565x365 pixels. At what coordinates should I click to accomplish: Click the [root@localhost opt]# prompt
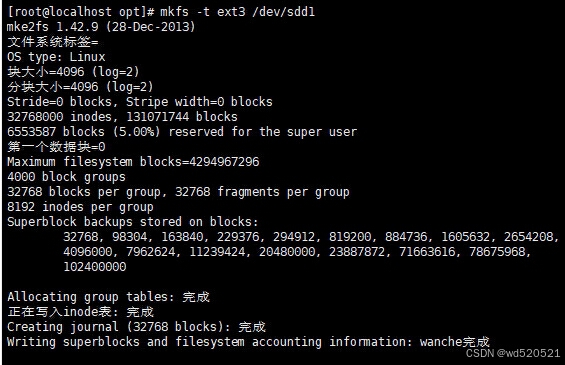(80, 12)
